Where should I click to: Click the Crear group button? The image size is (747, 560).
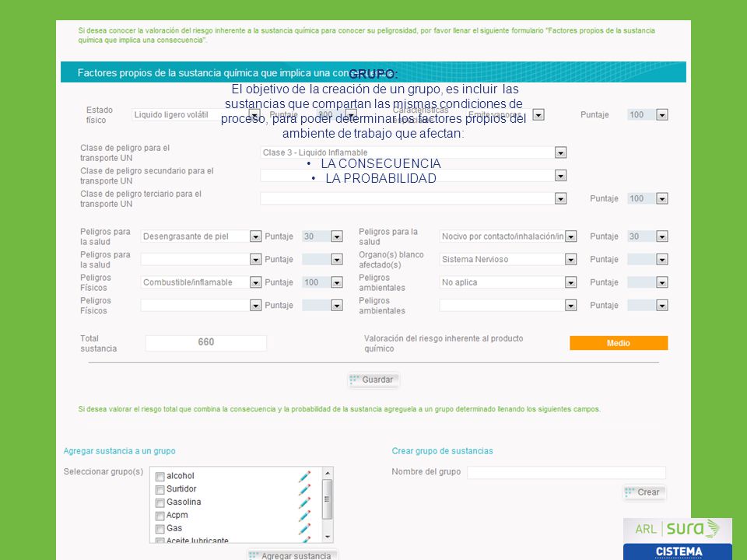644,492
